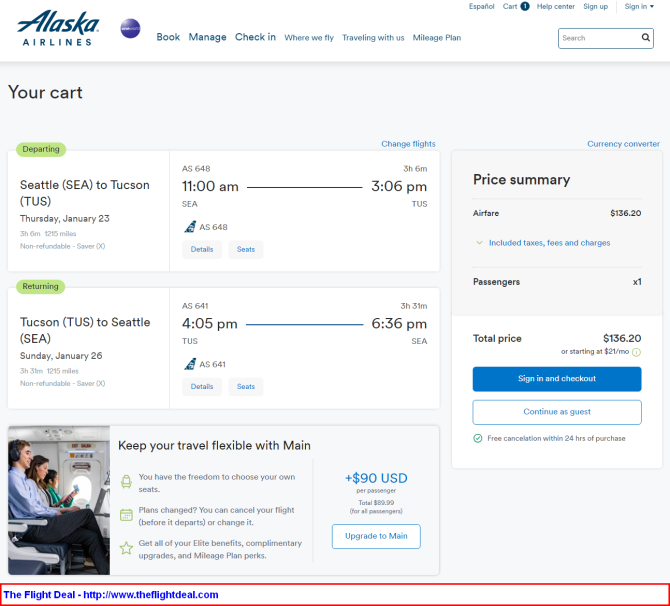Click Change flights link
The image size is (670, 606).
tap(408, 144)
